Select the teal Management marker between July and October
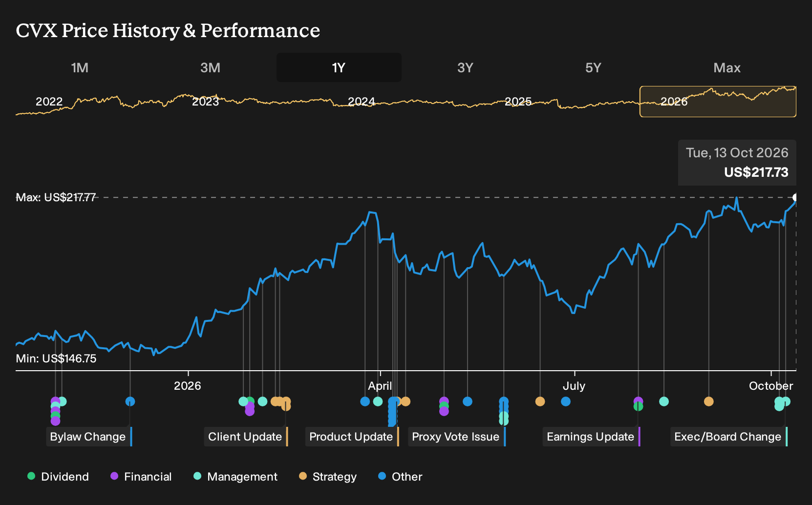Viewport: 812px width, 505px height. tap(664, 401)
